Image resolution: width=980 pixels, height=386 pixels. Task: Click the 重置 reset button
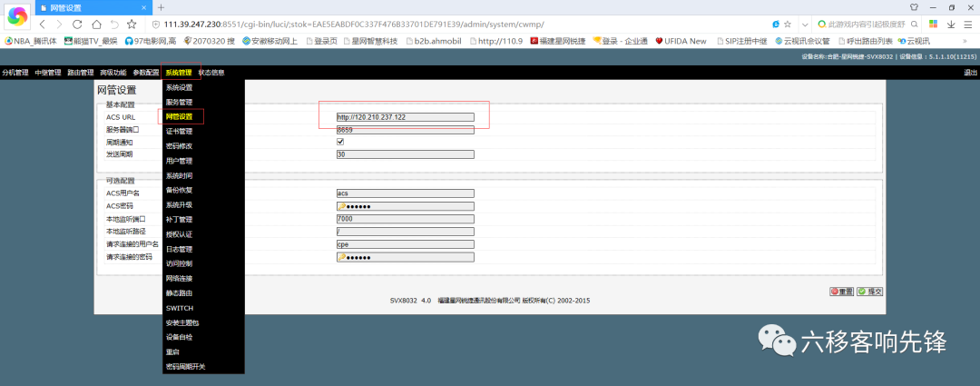842,292
